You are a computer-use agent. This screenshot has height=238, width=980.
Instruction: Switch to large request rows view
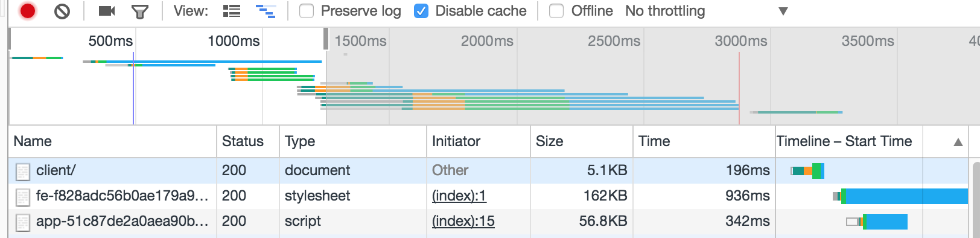[232, 11]
